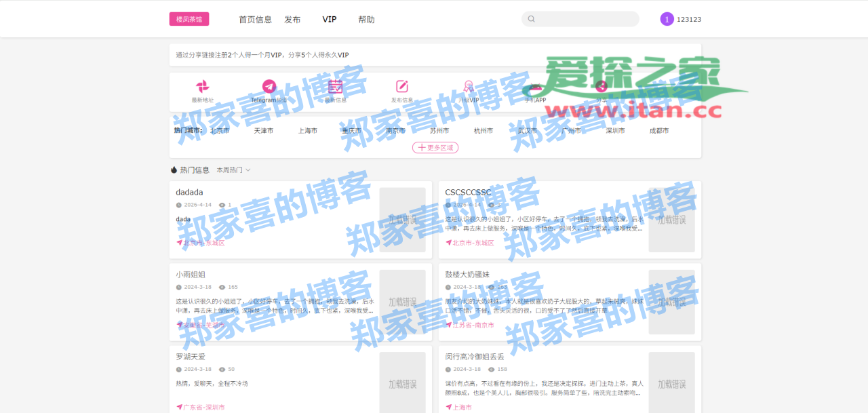Expand 更多区域 city list

click(435, 147)
